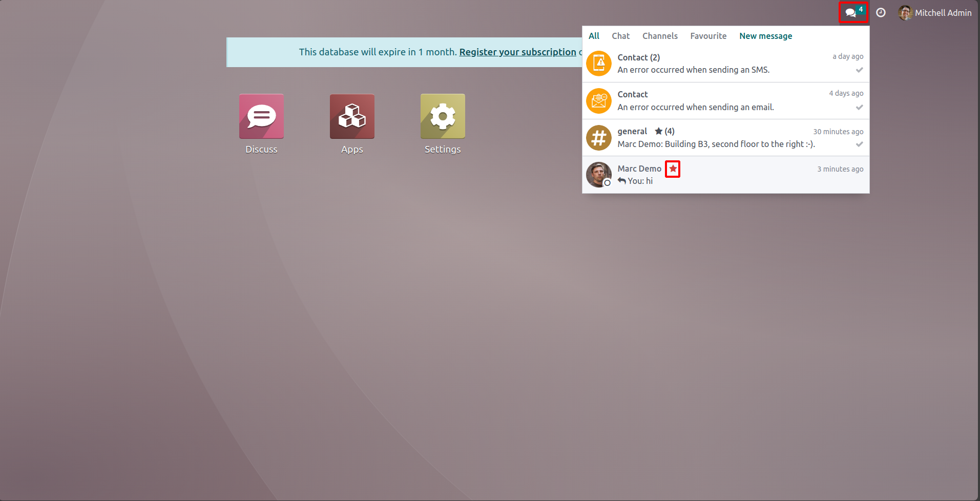The image size is (980, 501).
Task: Click "An error occurred when sending an email."
Action: 695,107
